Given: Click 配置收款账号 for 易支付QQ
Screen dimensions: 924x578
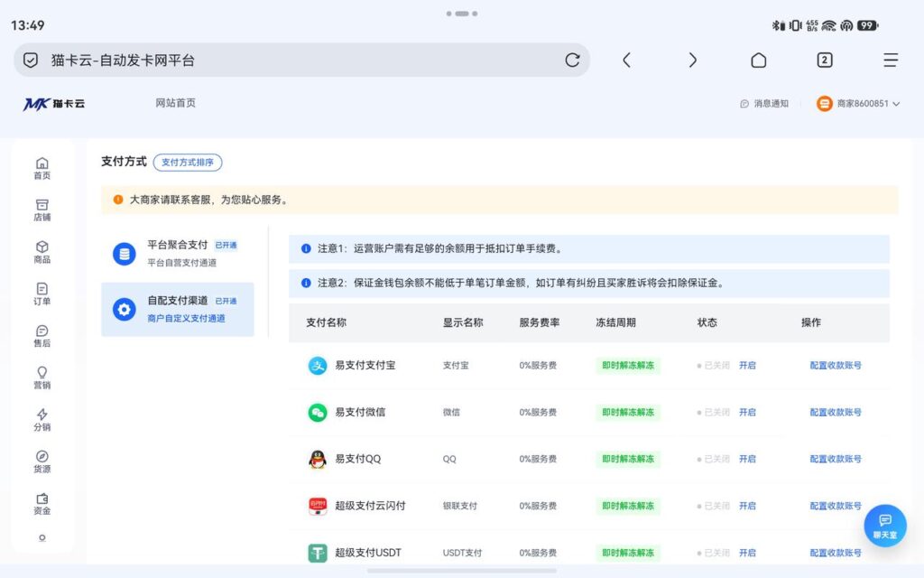Looking at the screenshot, I should (x=835, y=459).
